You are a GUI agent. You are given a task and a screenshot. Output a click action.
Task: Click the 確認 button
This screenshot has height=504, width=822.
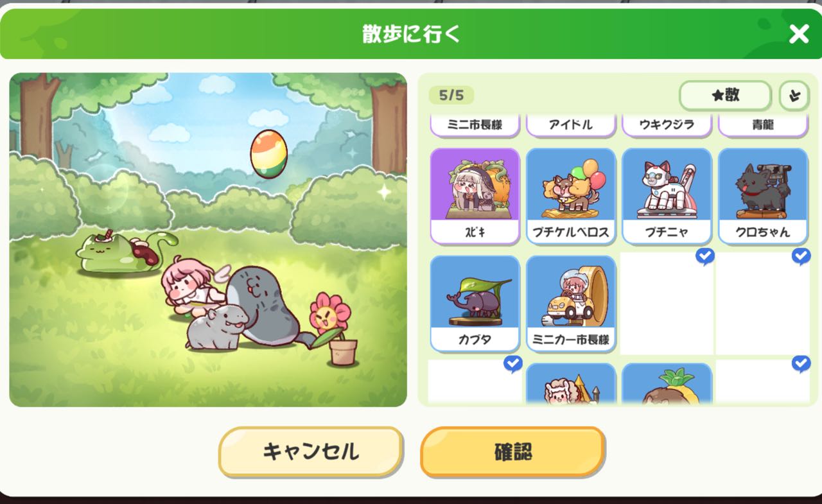pyautogui.click(x=513, y=451)
